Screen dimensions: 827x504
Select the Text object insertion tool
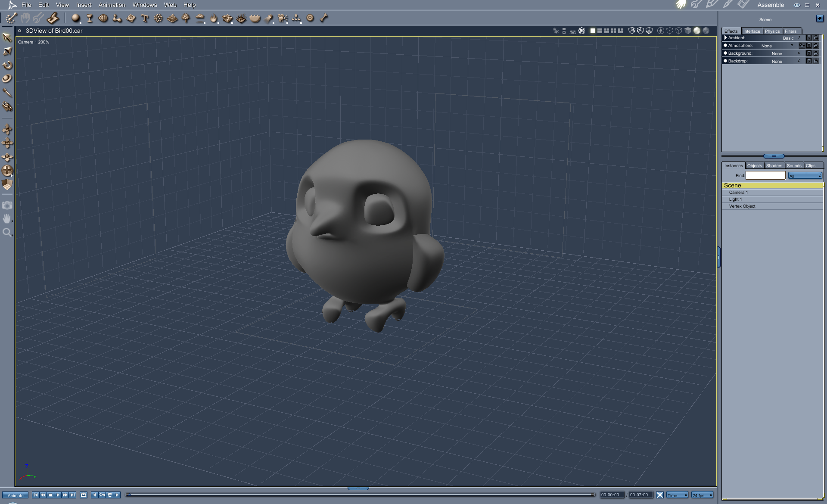click(x=145, y=18)
